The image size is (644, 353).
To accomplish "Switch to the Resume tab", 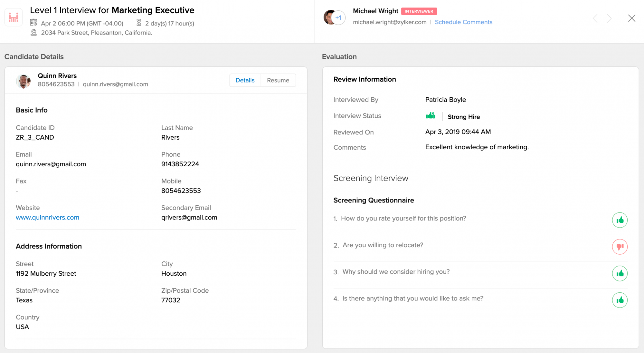I will (x=278, y=80).
